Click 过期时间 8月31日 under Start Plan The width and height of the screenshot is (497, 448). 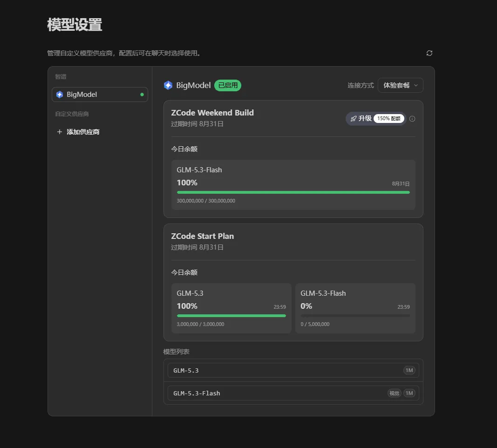point(197,247)
